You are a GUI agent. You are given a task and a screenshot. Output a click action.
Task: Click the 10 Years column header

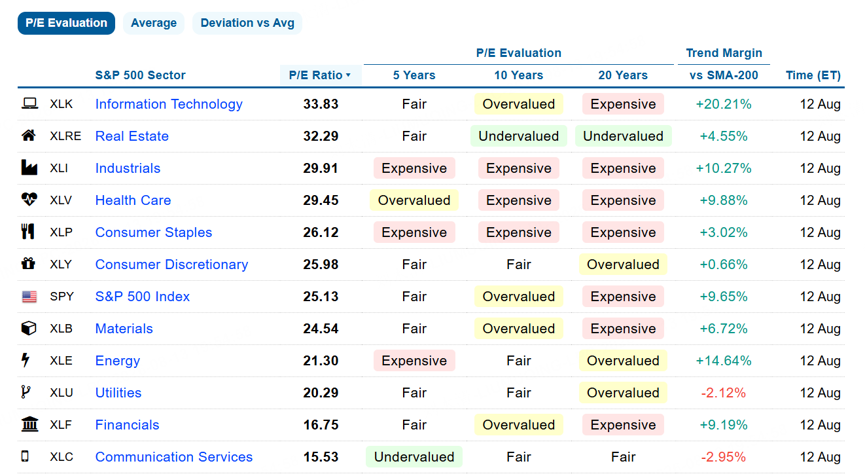519,75
